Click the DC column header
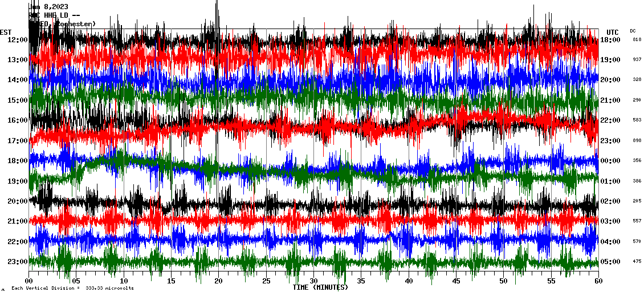644x296 pixels. [x=633, y=31]
